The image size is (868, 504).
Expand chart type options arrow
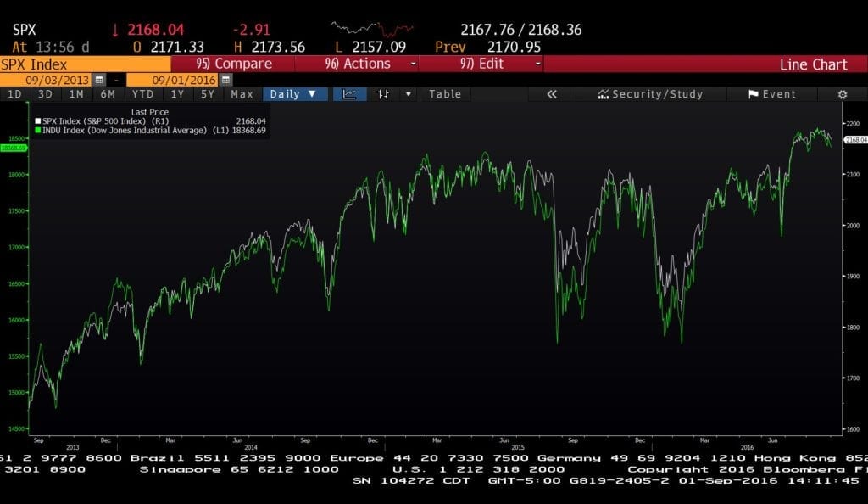click(x=409, y=94)
